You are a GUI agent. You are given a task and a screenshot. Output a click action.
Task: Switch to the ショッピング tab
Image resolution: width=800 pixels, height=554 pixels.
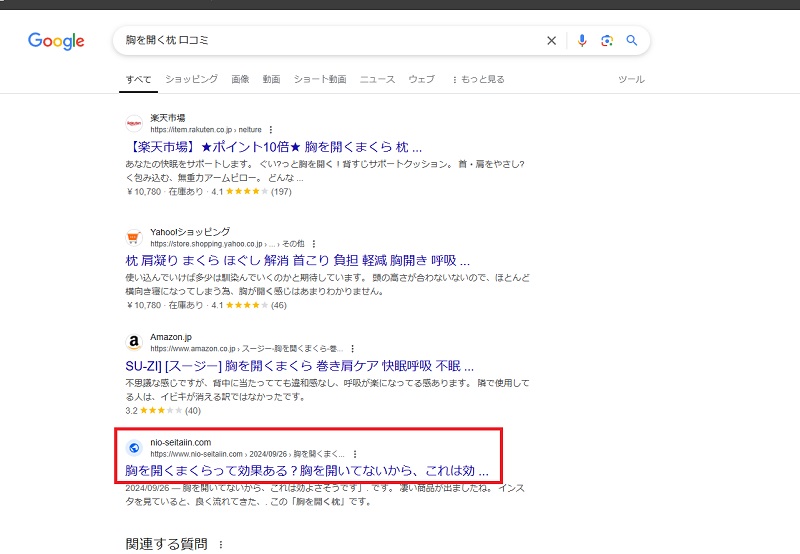pyautogui.click(x=191, y=79)
